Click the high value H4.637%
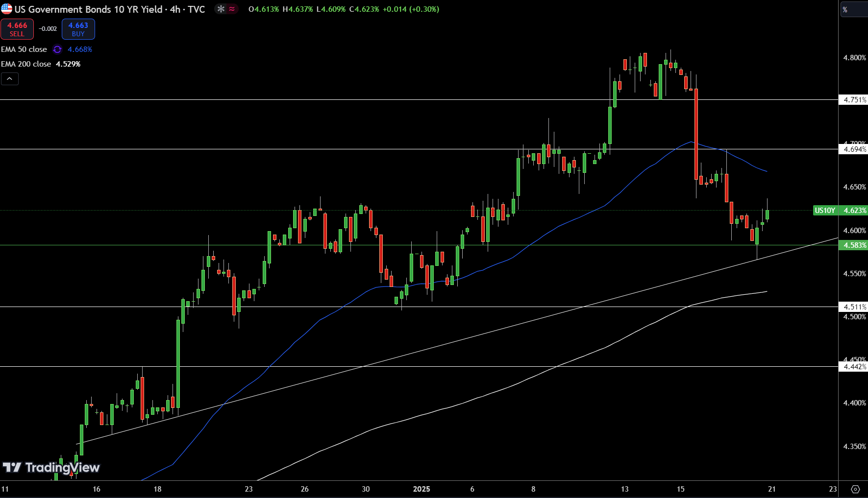 pyautogui.click(x=298, y=9)
